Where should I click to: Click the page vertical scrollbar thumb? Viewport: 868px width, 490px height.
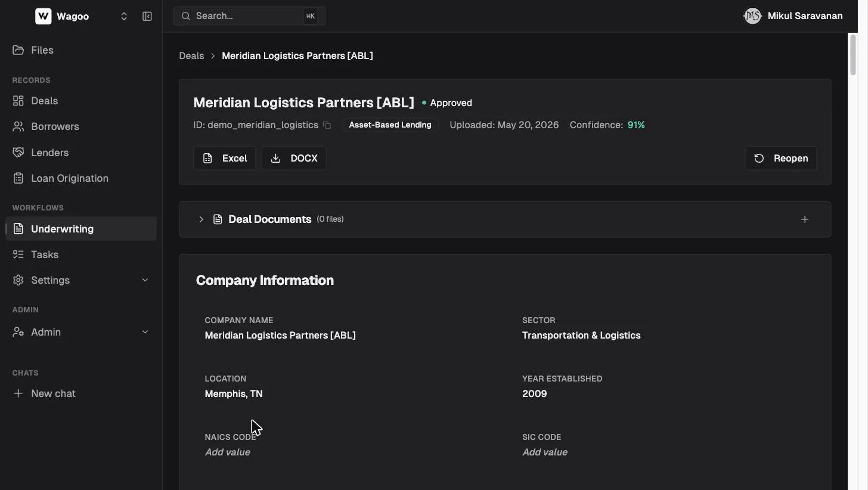(x=853, y=55)
